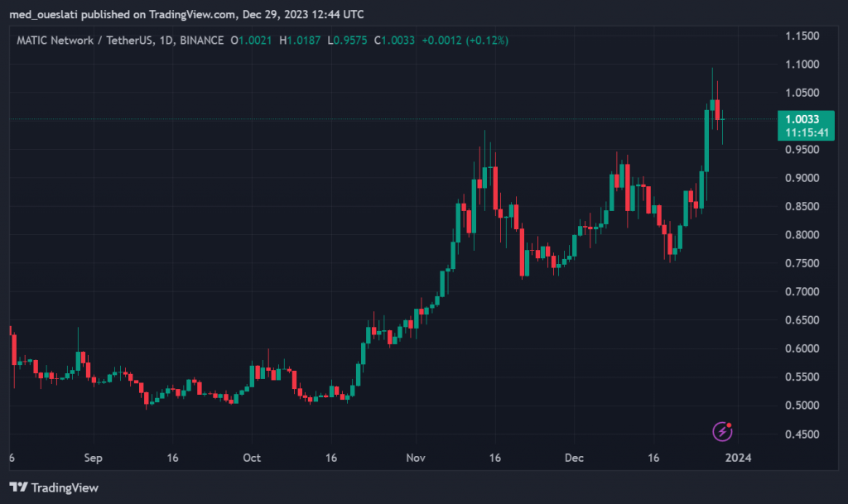Click the 1.1500 price scale label
848x504 pixels.
[802, 36]
